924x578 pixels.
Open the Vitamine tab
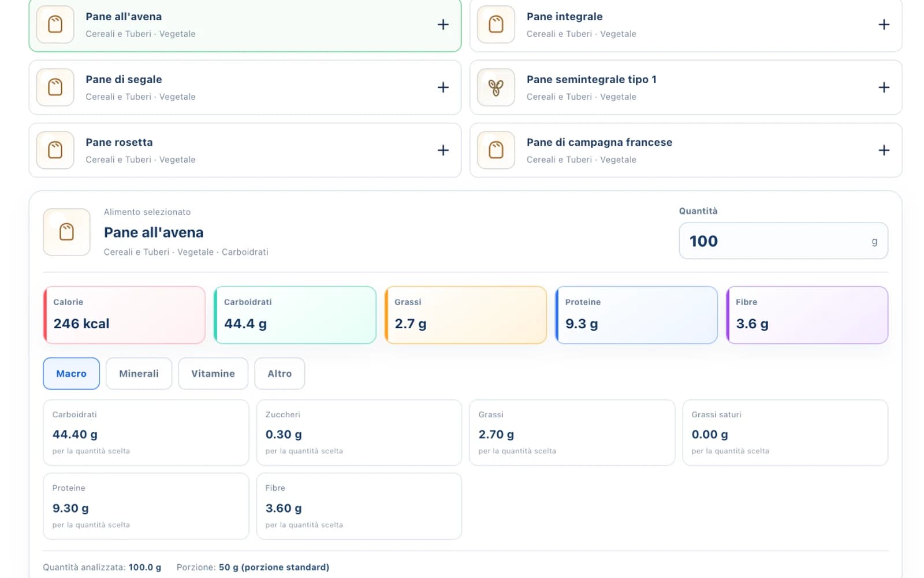(213, 373)
